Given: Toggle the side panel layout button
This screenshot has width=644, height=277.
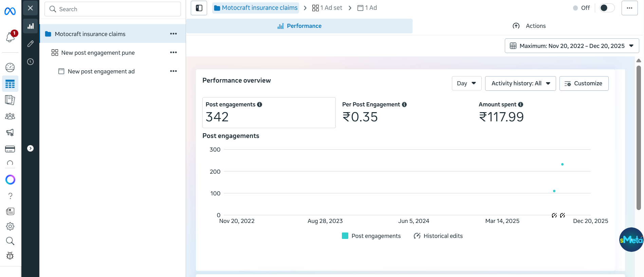Looking at the screenshot, I should coord(199,8).
